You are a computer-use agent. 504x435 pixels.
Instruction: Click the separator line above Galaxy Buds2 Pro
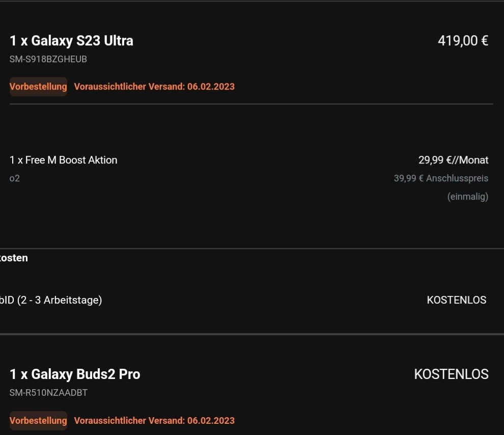[252, 334]
